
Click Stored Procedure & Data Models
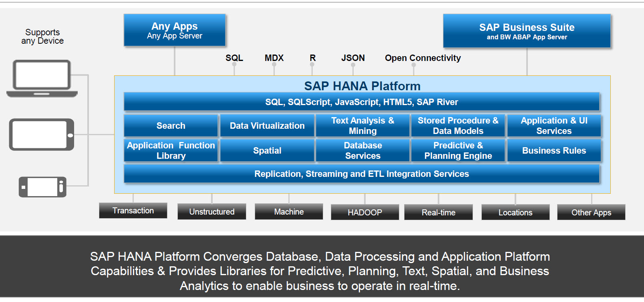coord(458,126)
